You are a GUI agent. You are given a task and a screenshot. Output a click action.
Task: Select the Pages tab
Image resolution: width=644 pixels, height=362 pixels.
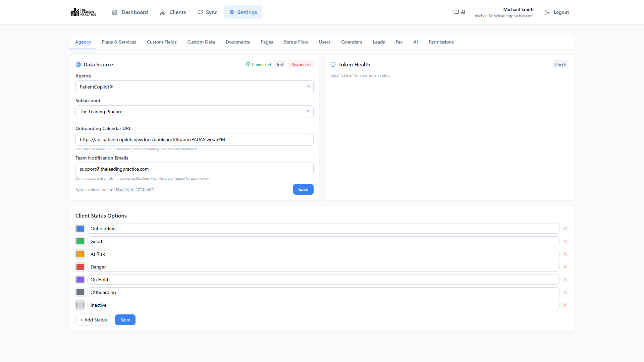[267, 42]
